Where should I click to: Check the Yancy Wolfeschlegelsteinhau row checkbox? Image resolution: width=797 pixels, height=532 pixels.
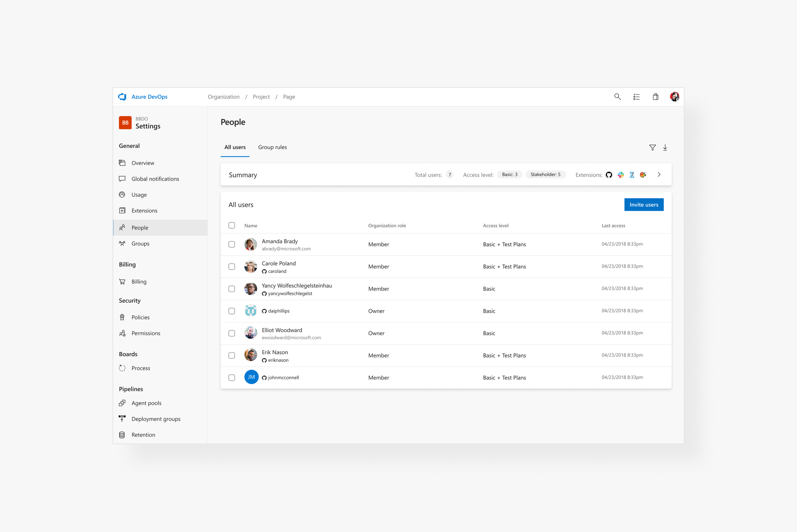(x=232, y=289)
